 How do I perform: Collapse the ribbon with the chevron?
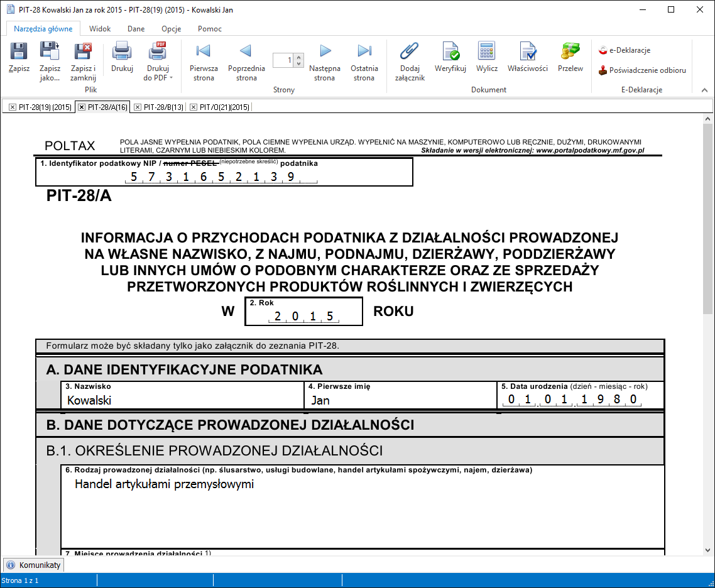tap(704, 90)
